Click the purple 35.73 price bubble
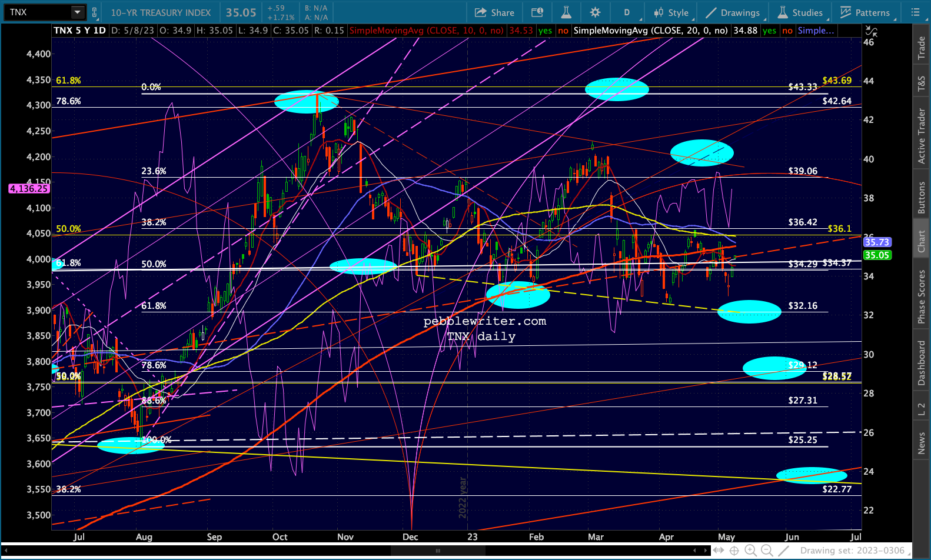931x560 pixels. pyautogui.click(x=877, y=242)
